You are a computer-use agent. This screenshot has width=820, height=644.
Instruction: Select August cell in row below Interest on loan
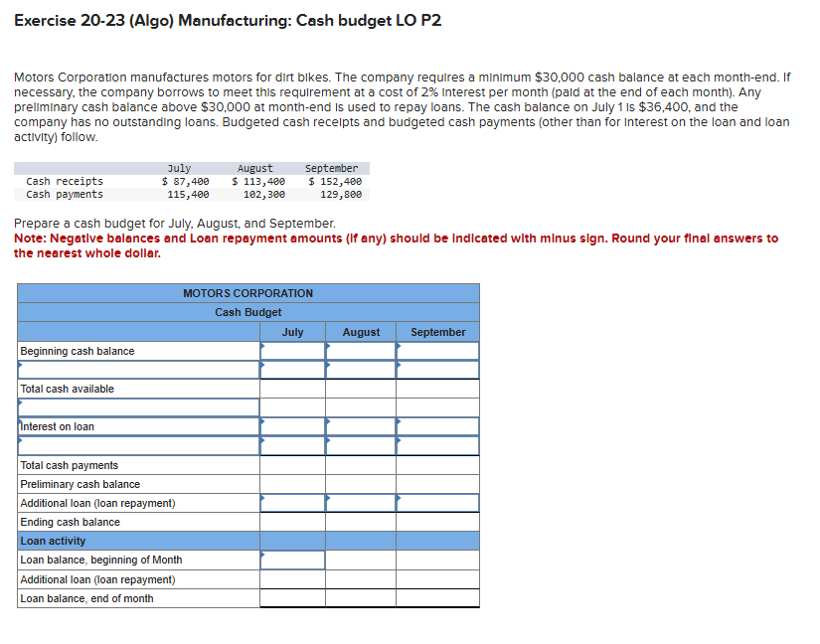361,446
